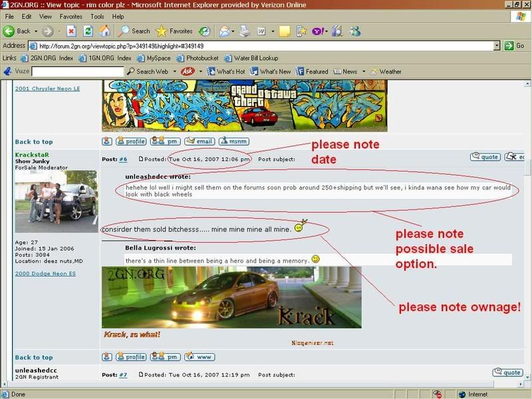Image resolution: width=532 pixels, height=399 pixels.
Task: Open the History toolbar icon
Action: pyautogui.click(x=204, y=31)
